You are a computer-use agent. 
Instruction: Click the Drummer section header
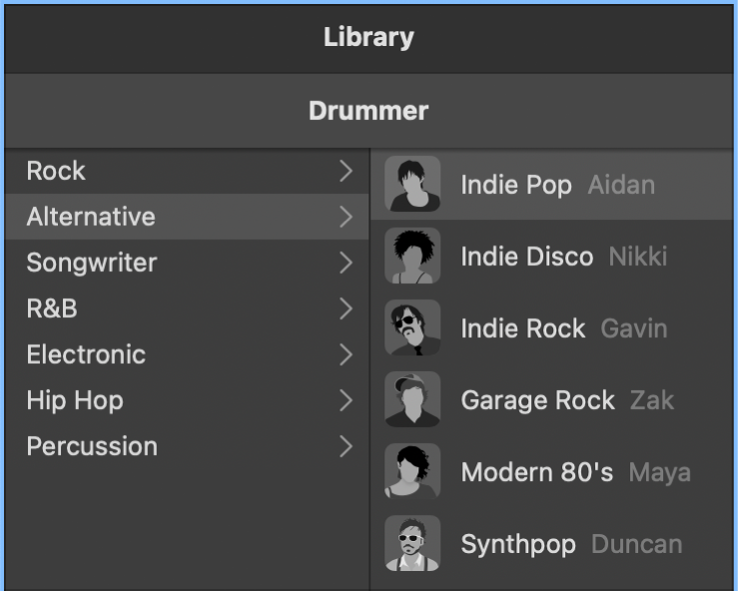click(x=369, y=111)
